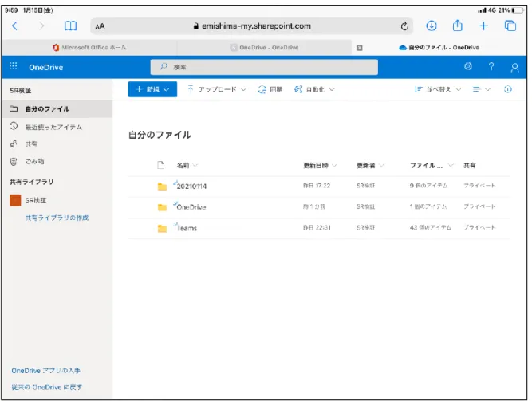Click the file type column header icon
532x401 pixels.
pyautogui.click(x=161, y=165)
